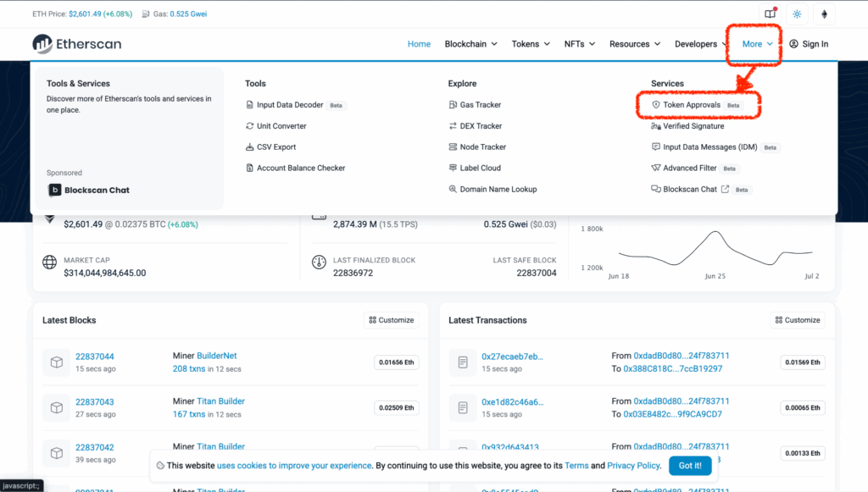Expand the Resources dropdown menu

(x=635, y=44)
